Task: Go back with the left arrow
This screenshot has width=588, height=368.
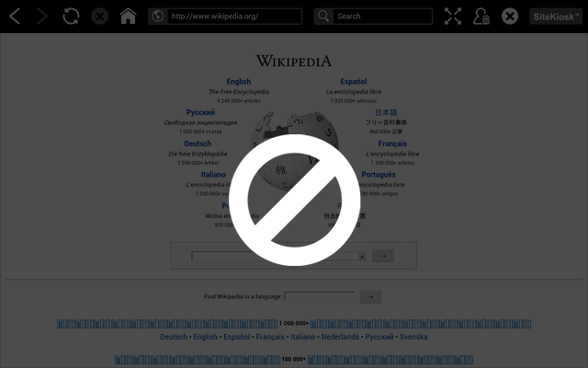Action: [x=15, y=17]
